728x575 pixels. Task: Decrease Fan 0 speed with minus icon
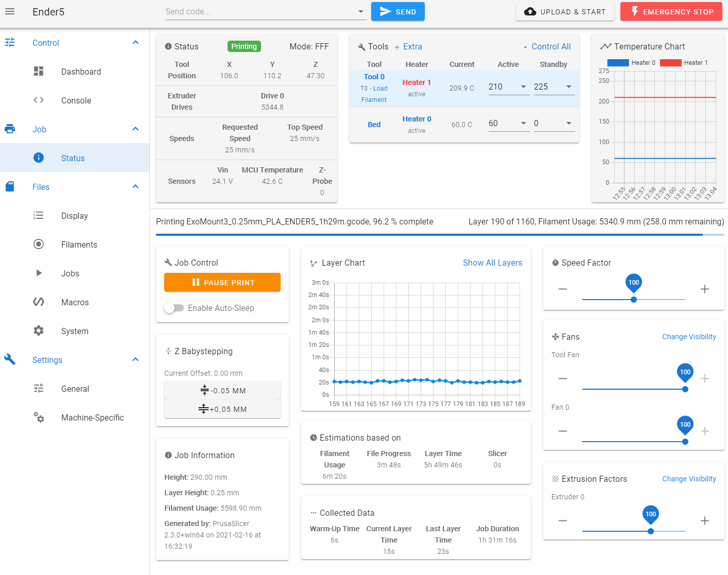[x=563, y=431]
